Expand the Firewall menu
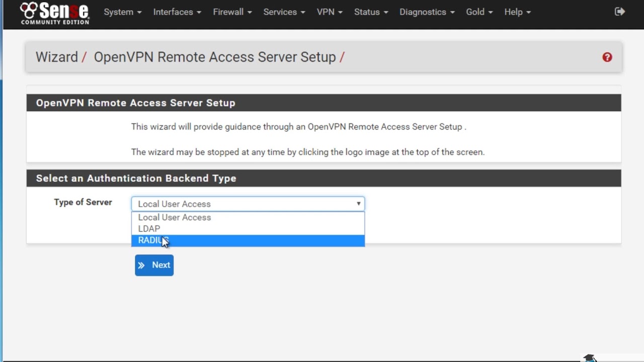 232,12
